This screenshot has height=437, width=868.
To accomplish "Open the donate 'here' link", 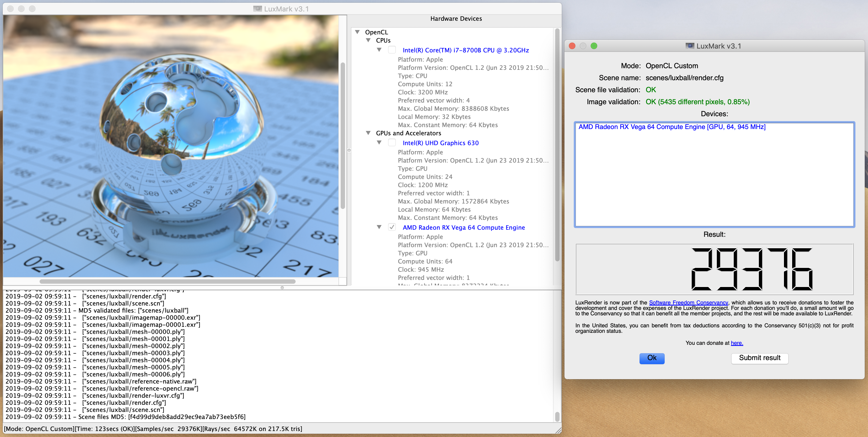I will tap(737, 343).
